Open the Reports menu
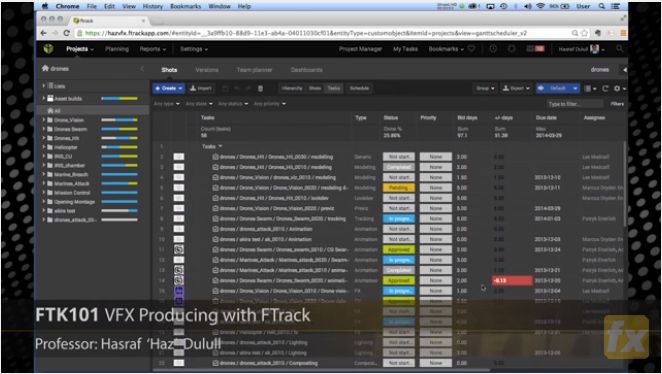 [x=153, y=49]
